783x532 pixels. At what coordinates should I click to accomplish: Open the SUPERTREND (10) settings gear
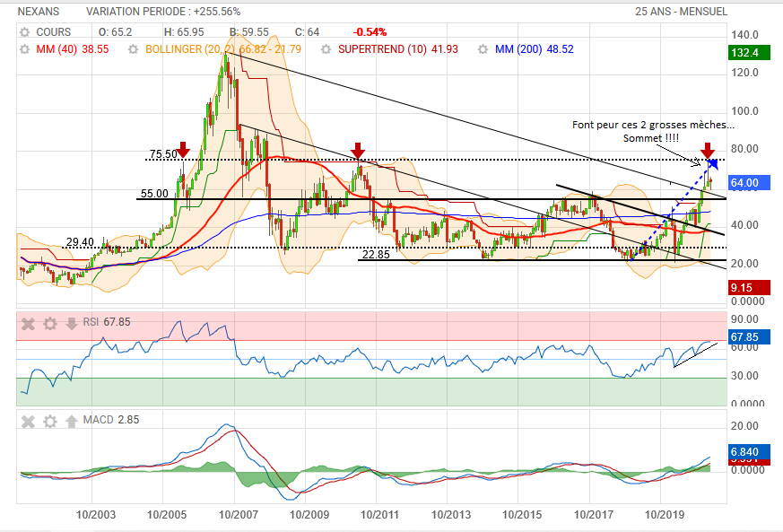tap(326, 49)
